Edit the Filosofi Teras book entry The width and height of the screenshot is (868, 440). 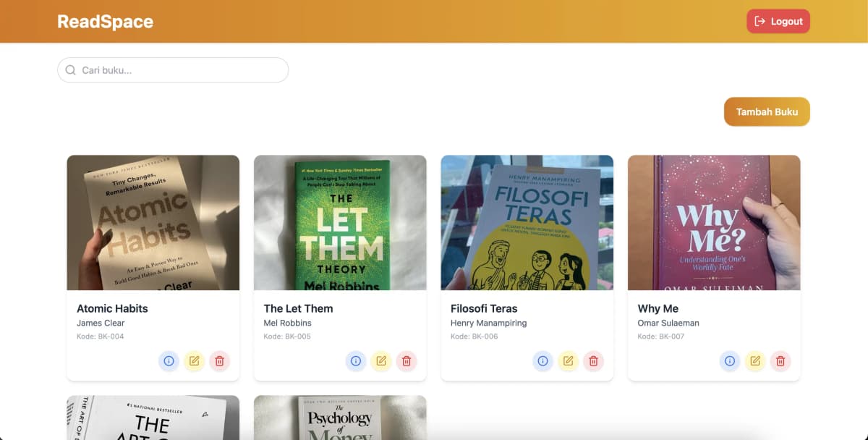(x=568, y=360)
